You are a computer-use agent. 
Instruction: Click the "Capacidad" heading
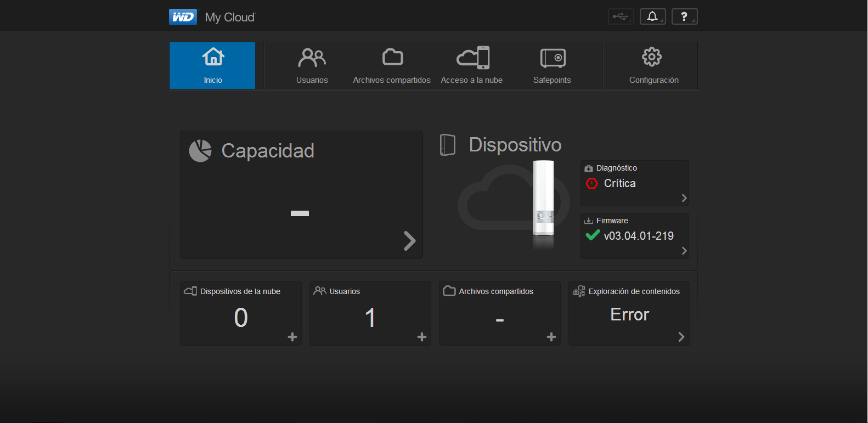pos(268,151)
